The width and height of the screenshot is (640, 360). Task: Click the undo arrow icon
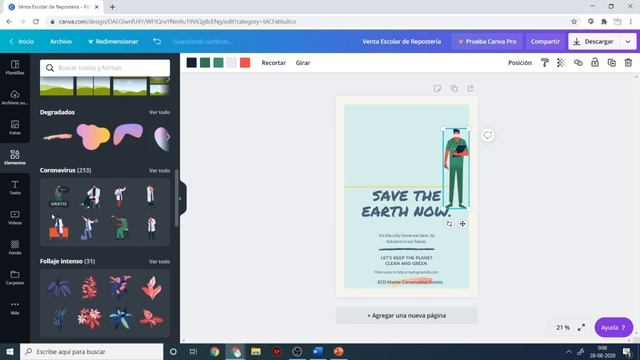[x=157, y=41]
